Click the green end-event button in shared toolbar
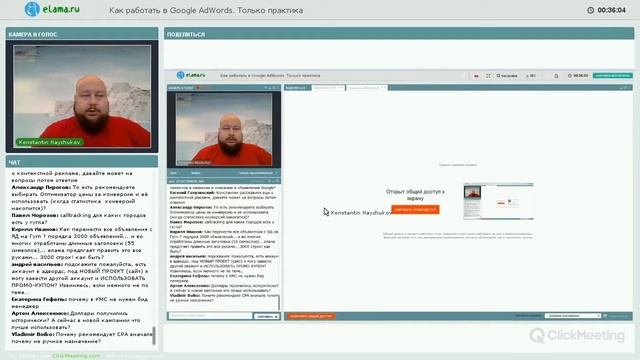The image size is (640, 360). pyautogui.click(x=613, y=76)
